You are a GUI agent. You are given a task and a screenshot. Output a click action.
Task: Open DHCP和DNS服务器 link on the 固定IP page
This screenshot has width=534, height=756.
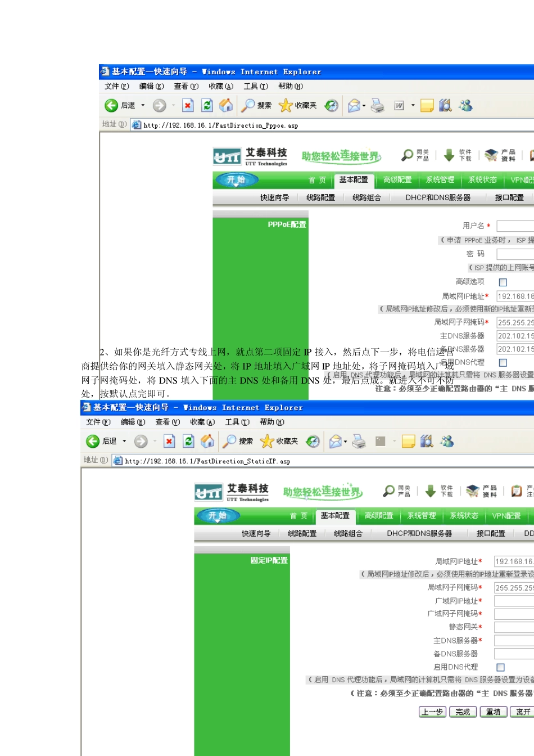(x=419, y=533)
